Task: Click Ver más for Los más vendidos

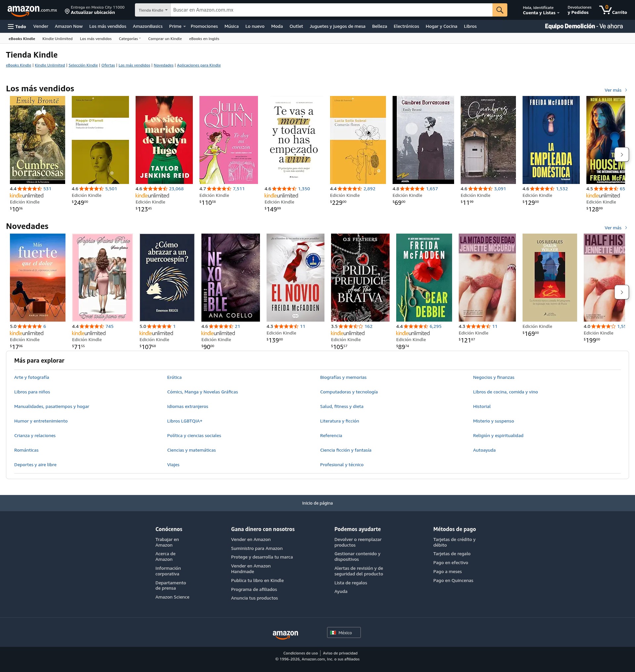Action: pyautogui.click(x=616, y=90)
